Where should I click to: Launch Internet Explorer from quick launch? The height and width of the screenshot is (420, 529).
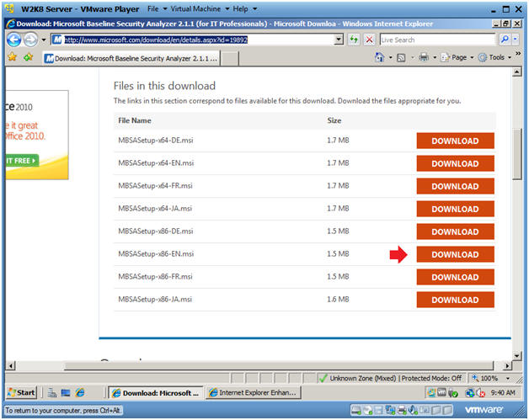coord(80,393)
